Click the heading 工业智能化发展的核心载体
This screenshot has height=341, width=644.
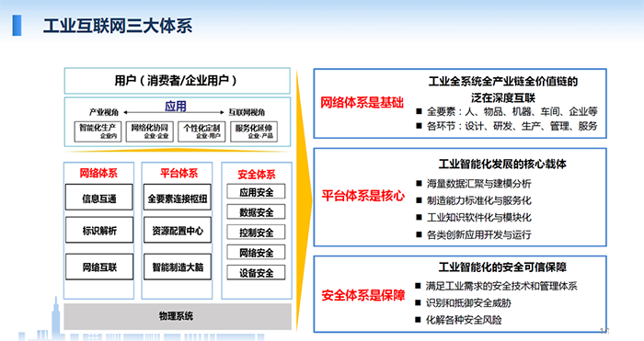[502, 165]
